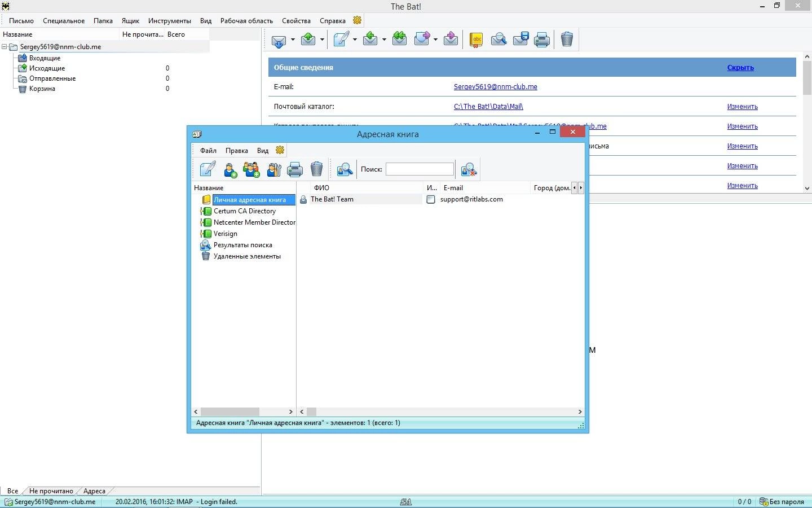The image size is (812, 508).
Task: Edit contact properties with the wrench icon
Action: point(274,169)
